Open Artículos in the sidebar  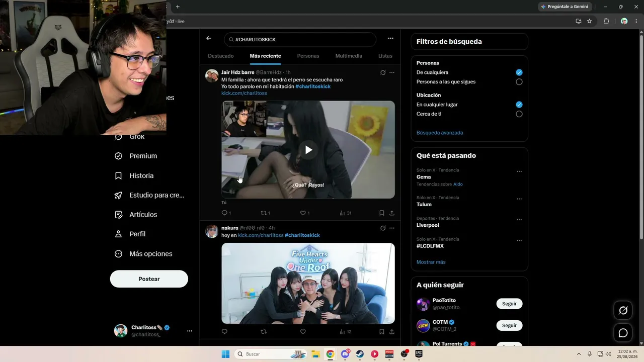[136, 215]
